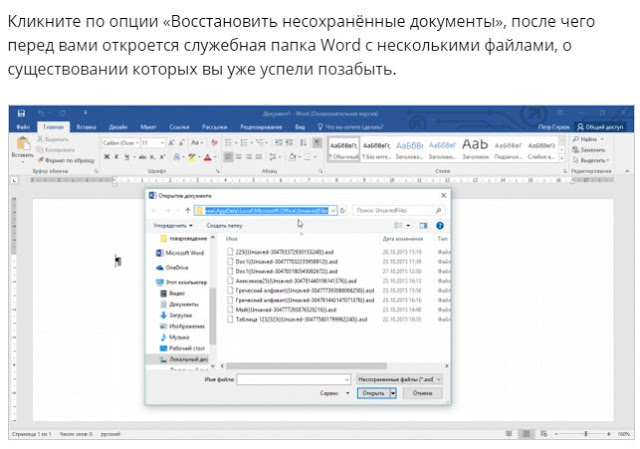Click the blue help icon in the dialog

point(440,227)
